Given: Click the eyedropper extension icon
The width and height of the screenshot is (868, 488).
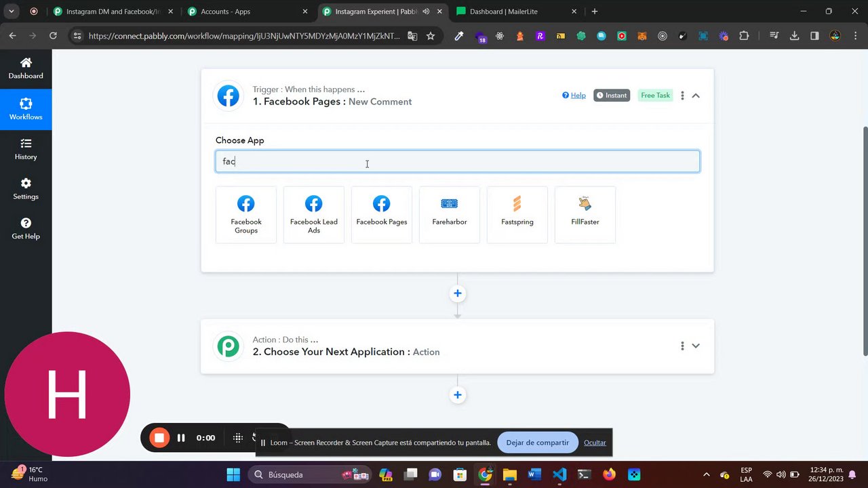Looking at the screenshot, I should pyautogui.click(x=459, y=36).
